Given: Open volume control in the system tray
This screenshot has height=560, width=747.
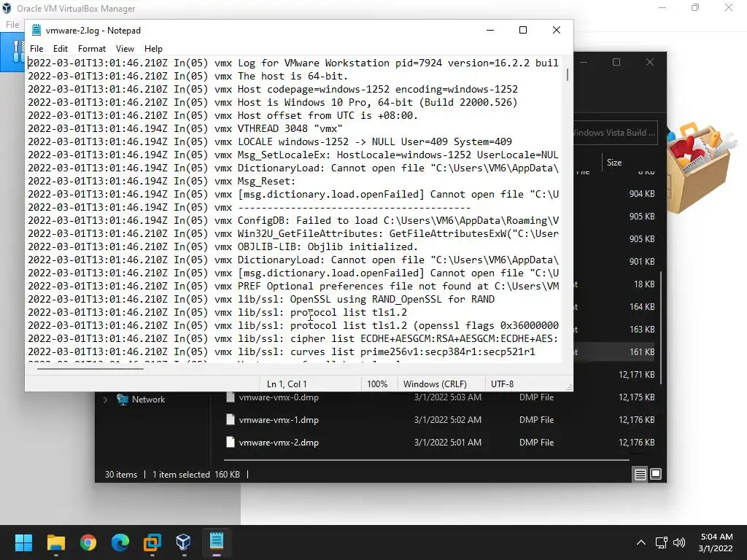Looking at the screenshot, I should [679, 542].
